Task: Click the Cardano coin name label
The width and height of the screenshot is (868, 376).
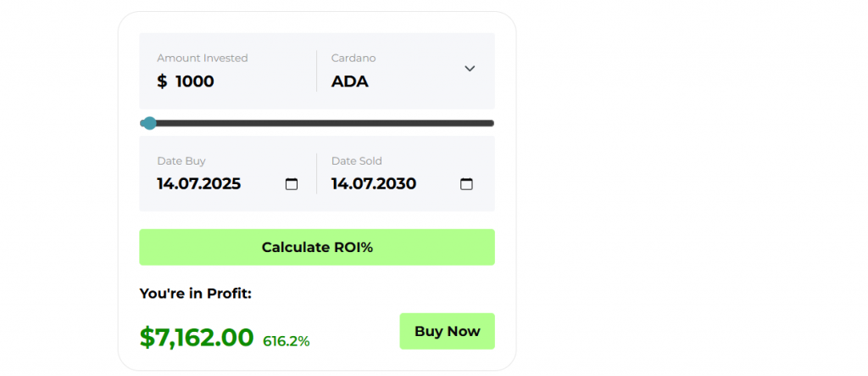Action: 353,58
